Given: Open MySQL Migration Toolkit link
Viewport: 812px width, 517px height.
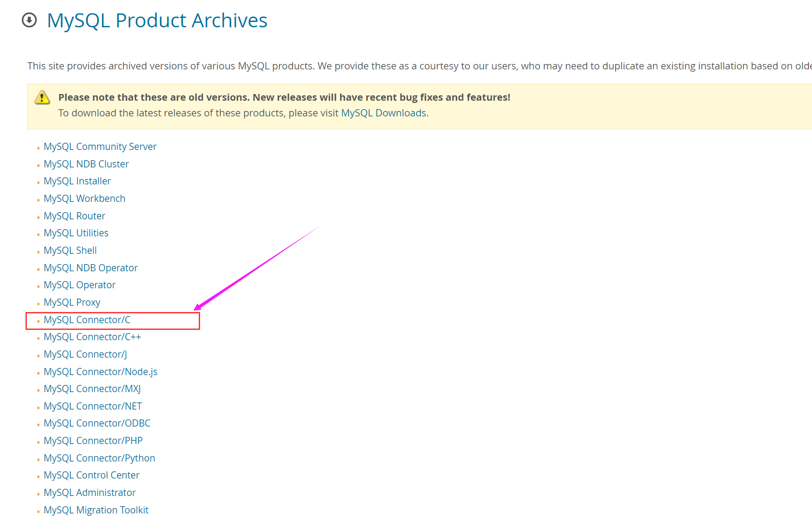Looking at the screenshot, I should [96, 510].
